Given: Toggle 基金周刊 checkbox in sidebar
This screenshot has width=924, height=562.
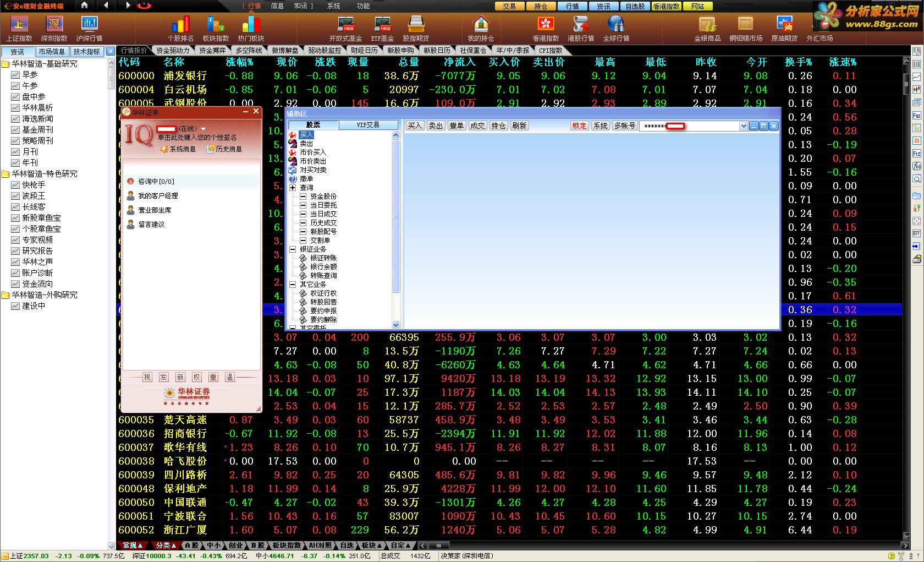Looking at the screenshot, I should (x=15, y=130).
